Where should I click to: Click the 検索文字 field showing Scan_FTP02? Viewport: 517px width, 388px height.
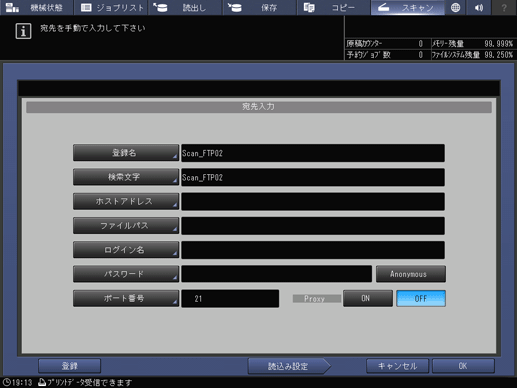tap(313, 177)
